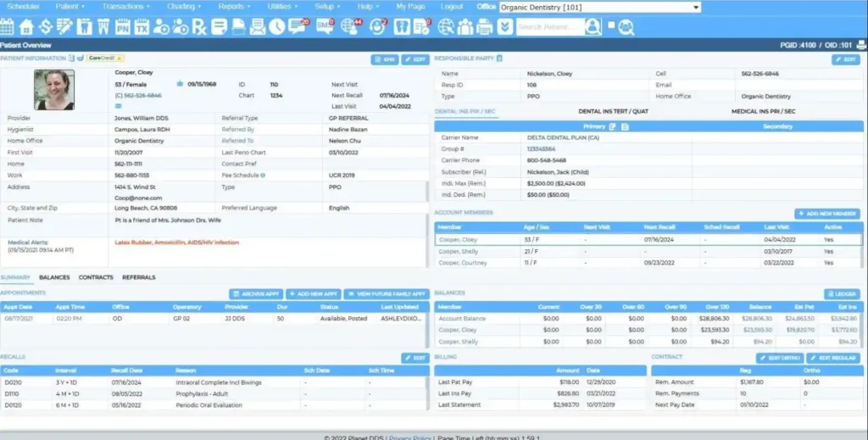Click the EHR button

(x=385, y=59)
